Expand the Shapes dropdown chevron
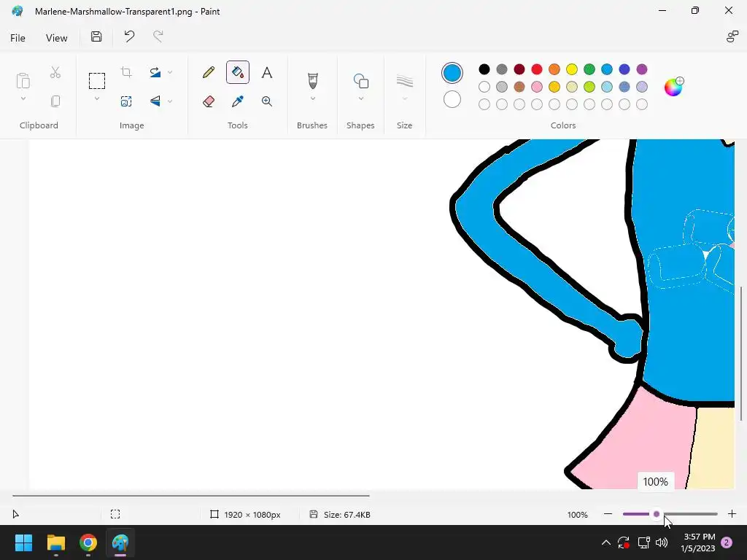Image resolution: width=747 pixels, height=560 pixels. tap(360, 98)
